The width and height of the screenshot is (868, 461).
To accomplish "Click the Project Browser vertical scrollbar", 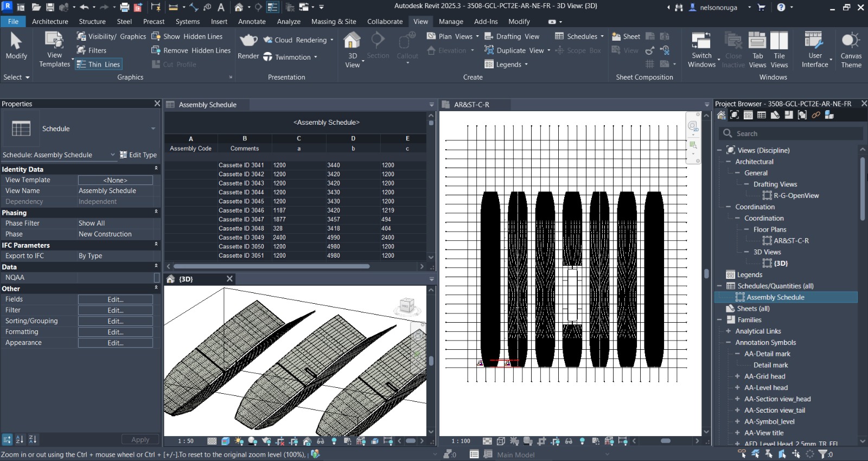I will (863, 189).
